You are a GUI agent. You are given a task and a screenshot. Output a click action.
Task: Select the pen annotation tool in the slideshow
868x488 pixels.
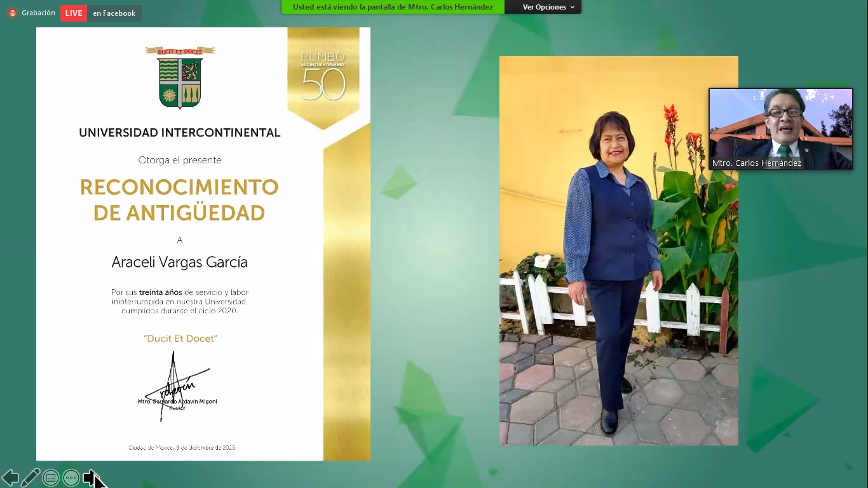[31, 478]
